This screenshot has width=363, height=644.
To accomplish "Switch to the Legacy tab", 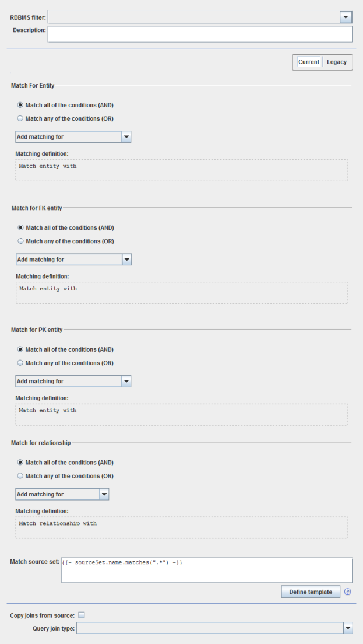I will (x=337, y=62).
